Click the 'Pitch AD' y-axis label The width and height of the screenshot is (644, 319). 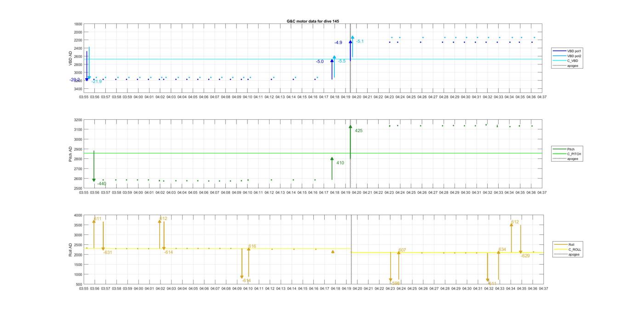[71, 154]
